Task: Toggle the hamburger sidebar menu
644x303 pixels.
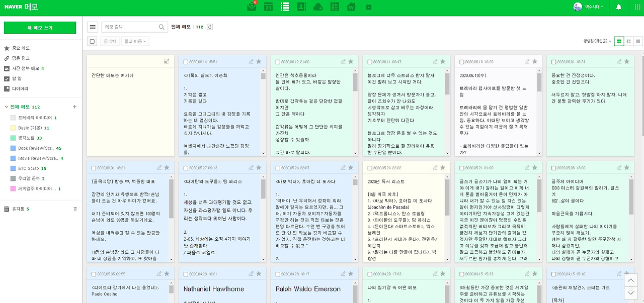Action: (x=93, y=27)
